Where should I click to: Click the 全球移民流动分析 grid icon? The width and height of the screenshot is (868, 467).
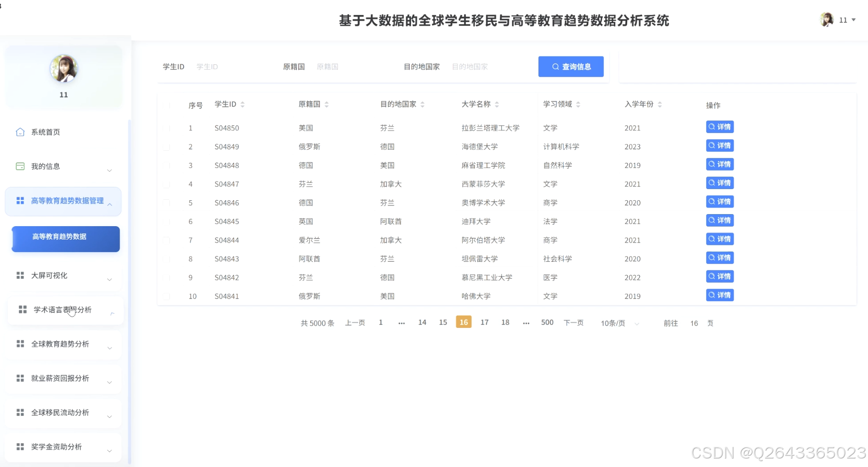[20, 413]
